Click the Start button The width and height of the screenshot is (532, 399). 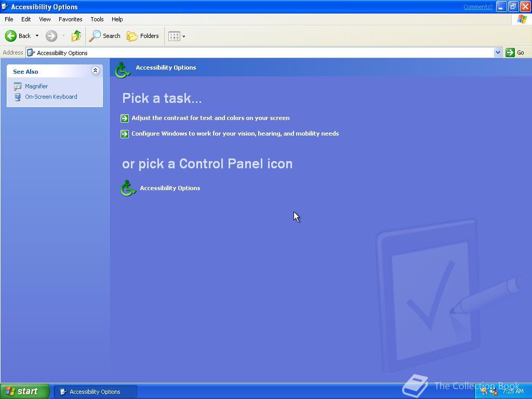[25, 392]
